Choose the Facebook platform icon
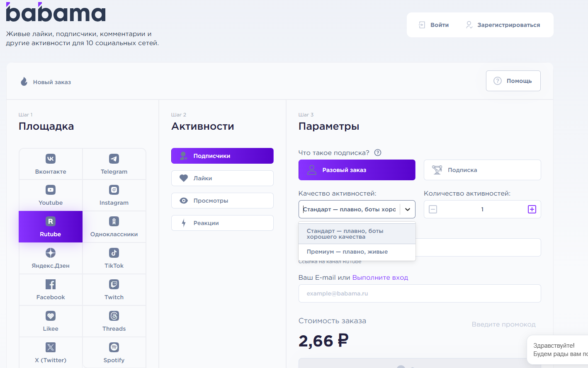Viewport: 588px width, 368px height. [x=51, y=284]
